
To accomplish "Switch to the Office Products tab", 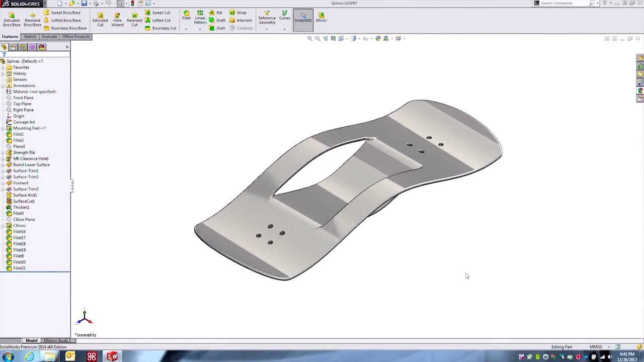I will pyautogui.click(x=76, y=37).
